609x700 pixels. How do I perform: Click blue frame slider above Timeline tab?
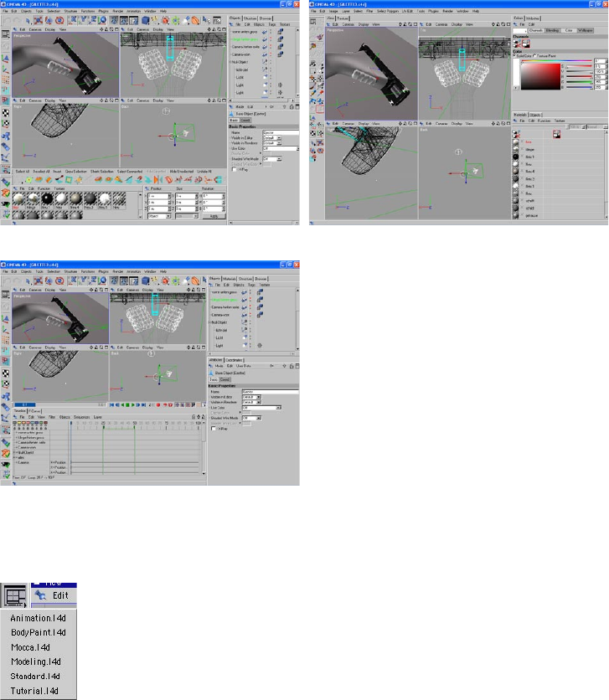tap(25, 405)
